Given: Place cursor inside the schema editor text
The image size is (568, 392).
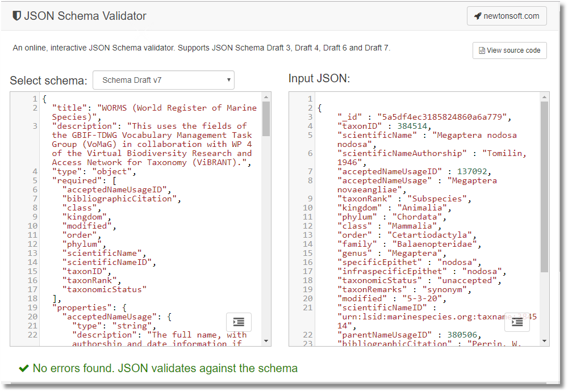Looking at the screenshot, I should pos(142,255).
